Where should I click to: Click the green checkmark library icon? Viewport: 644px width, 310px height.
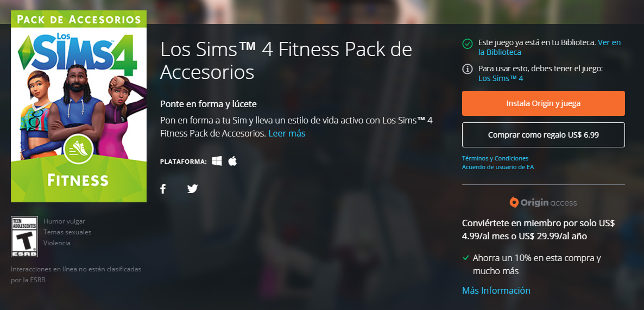pyautogui.click(x=468, y=44)
